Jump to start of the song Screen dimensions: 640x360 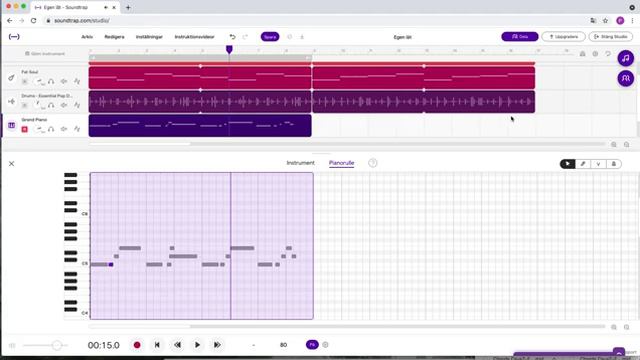tap(157, 345)
